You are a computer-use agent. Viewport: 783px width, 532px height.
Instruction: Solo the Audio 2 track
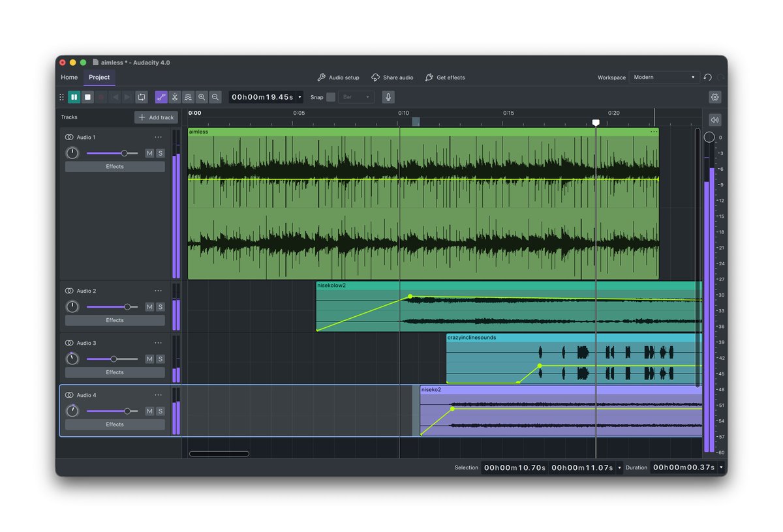(160, 307)
